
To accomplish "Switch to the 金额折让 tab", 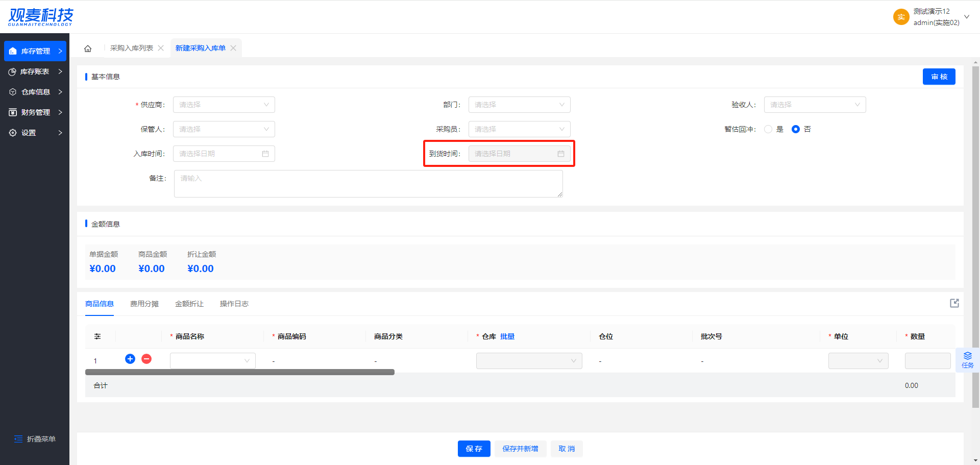I will [189, 304].
